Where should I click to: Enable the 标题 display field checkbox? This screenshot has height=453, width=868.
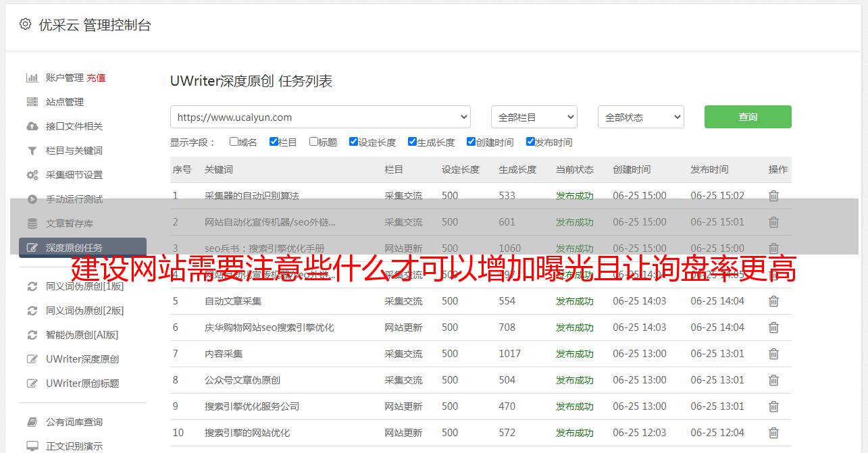click(313, 142)
